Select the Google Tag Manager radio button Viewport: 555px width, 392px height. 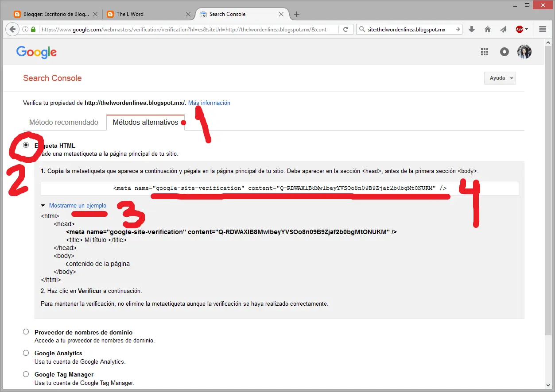[26, 374]
